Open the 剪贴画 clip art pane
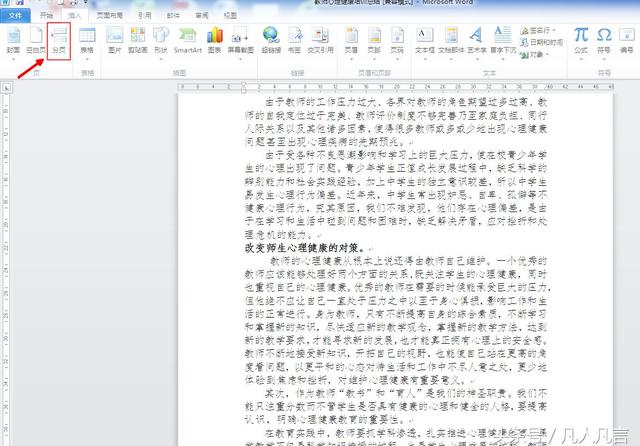The height and width of the screenshot is (446, 640). (x=138, y=41)
